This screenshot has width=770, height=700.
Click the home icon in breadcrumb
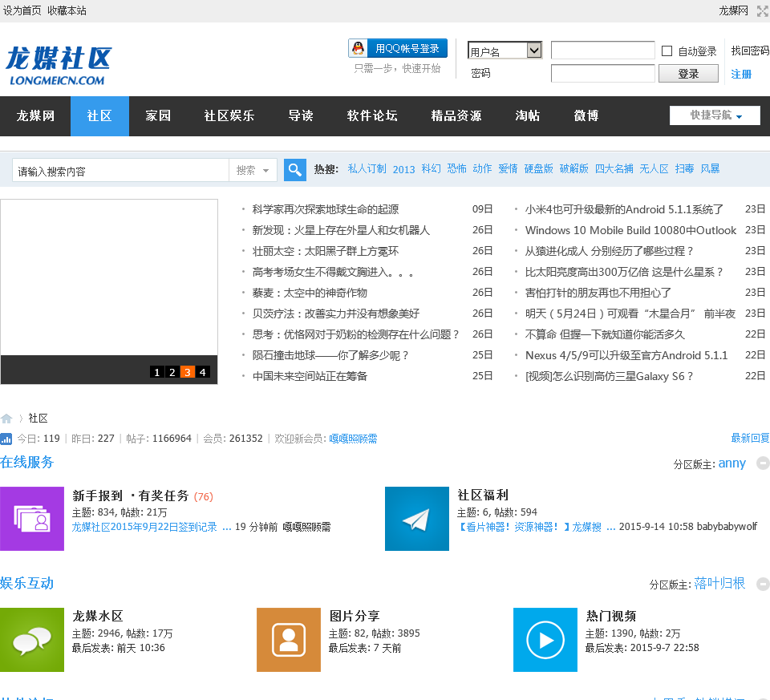pos(6,419)
